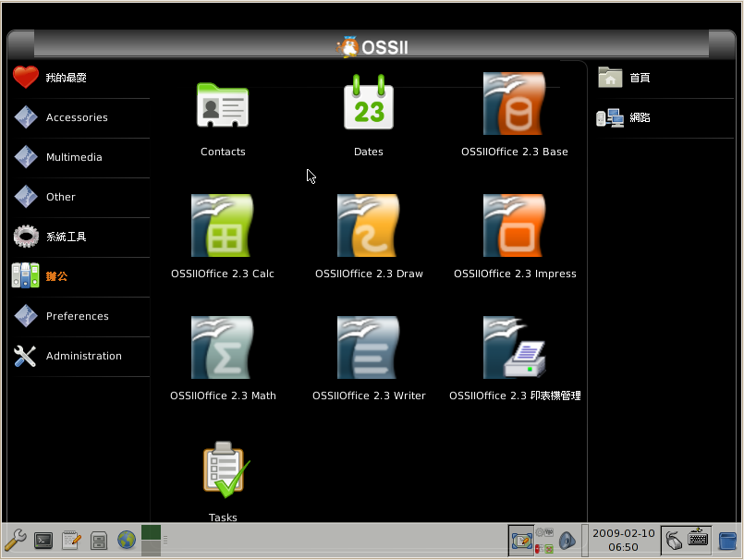Viewport: 744px width, 560px height.
Task: Go to the Administration category
Action: [83, 357]
